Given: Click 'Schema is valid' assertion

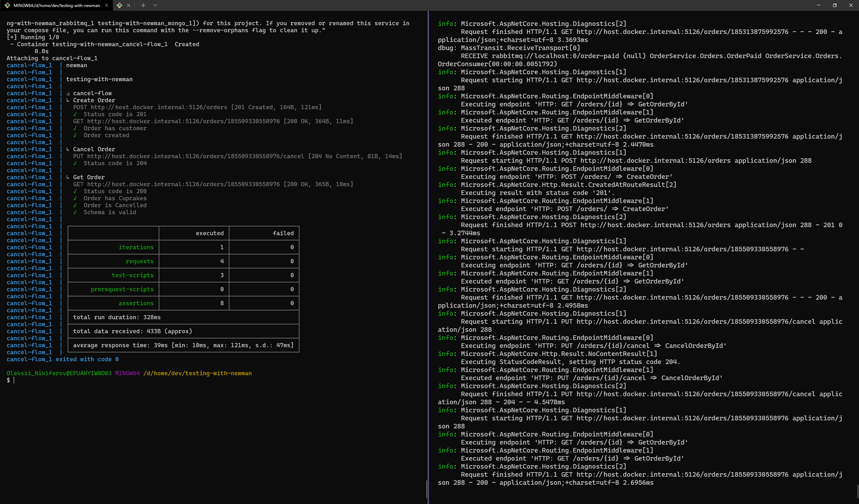Looking at the screenshot, I should pos(110,212).
